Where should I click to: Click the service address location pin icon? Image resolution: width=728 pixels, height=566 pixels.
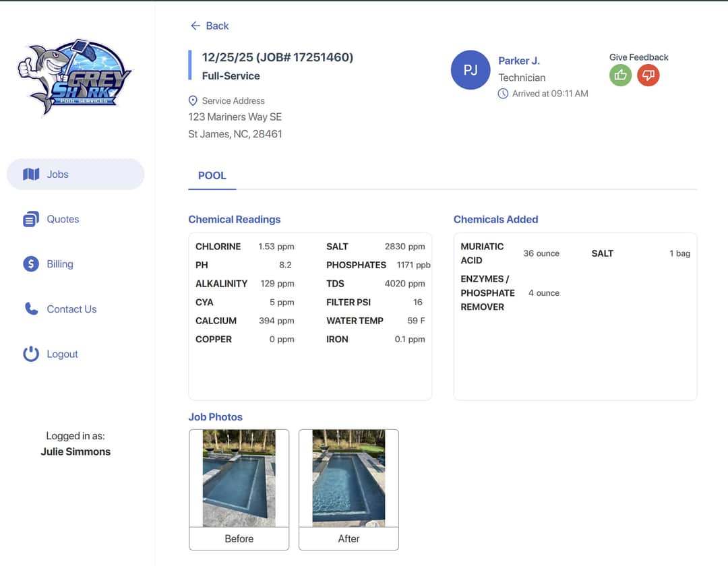tap(193, 100)
